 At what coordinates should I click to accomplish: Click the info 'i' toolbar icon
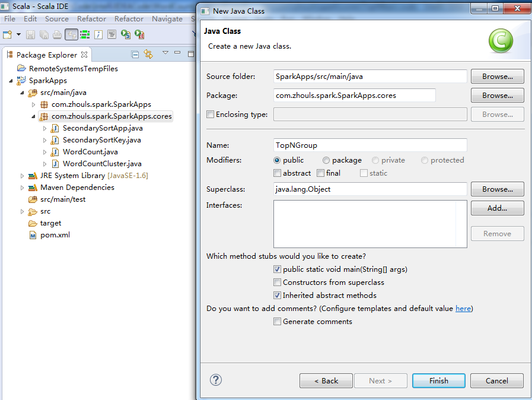(98, 34)
